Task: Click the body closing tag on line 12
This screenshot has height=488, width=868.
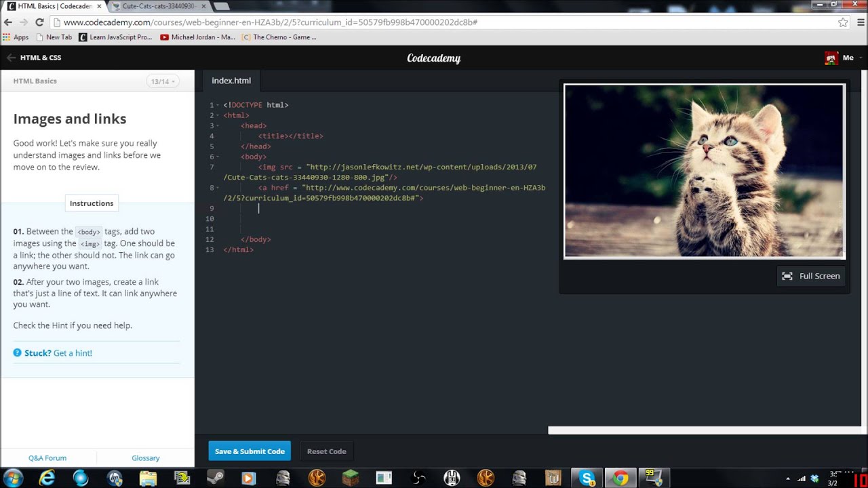Action: 256,239
